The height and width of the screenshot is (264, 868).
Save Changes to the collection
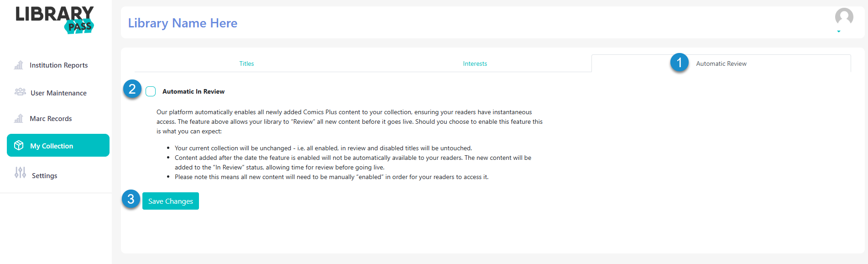(171, 201)
